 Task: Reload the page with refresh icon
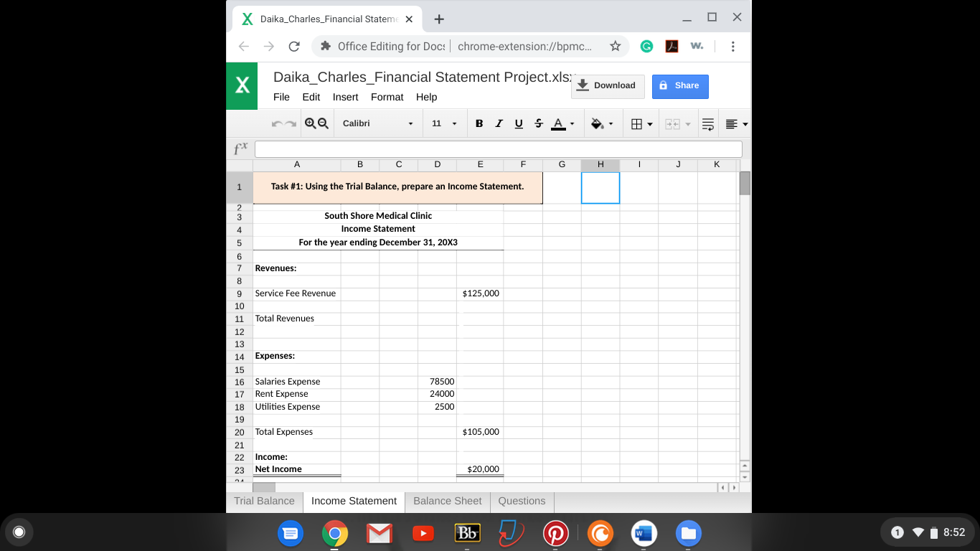(x=293, y=46)
